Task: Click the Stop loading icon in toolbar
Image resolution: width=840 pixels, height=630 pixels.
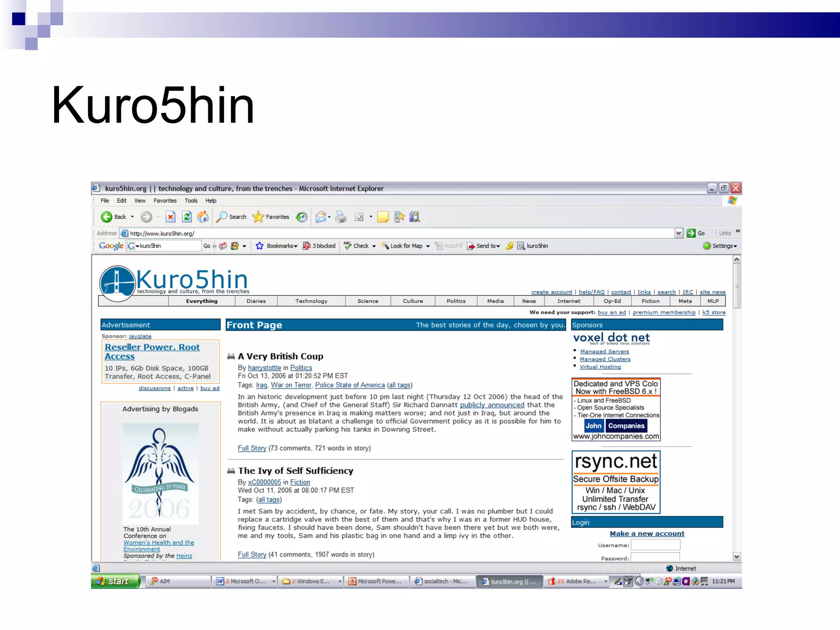Action: [x=170, y=217]
